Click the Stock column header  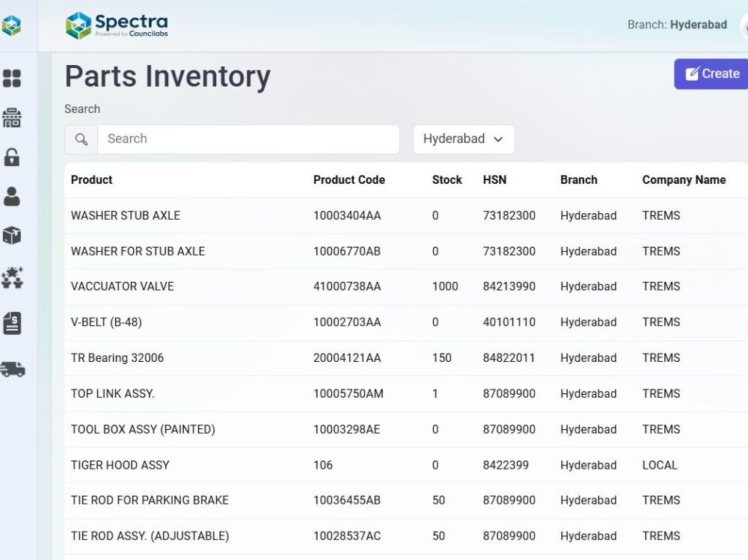pyautogui.click(x=447, y=180)
